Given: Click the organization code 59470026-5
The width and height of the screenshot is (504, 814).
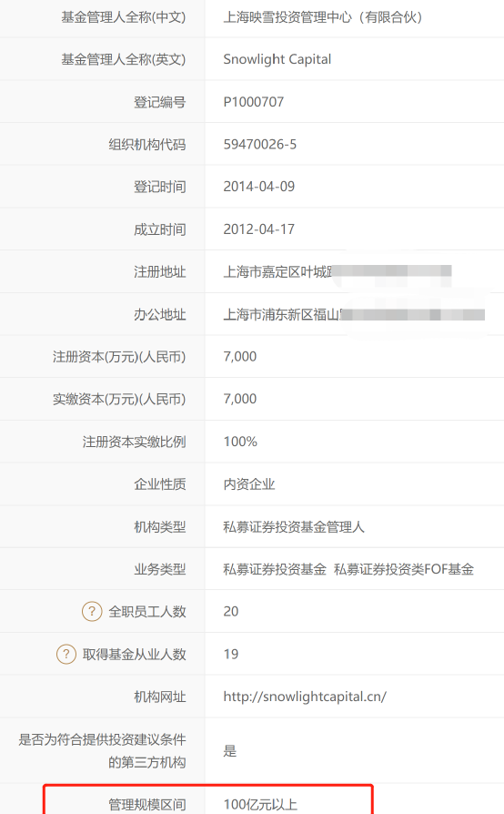Looking at the screenshot, I should pos(260,145).
